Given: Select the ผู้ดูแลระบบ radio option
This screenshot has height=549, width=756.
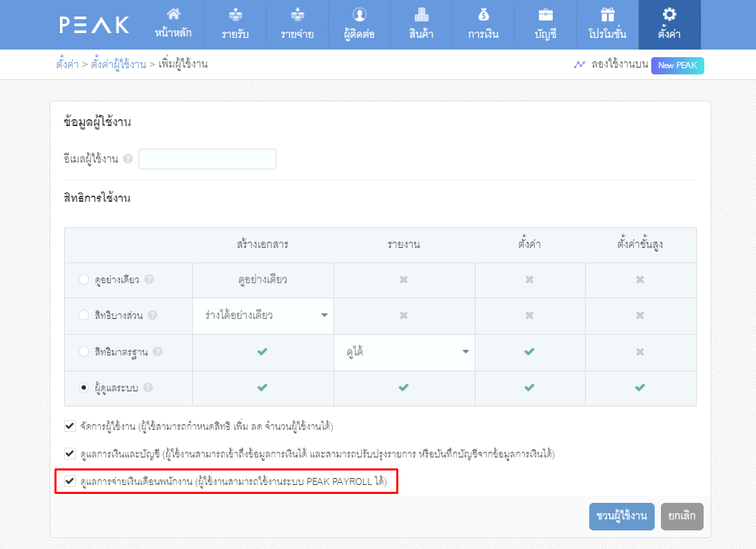Looking at the screenshot, I should pyautogui.click(x=84, y=388).
